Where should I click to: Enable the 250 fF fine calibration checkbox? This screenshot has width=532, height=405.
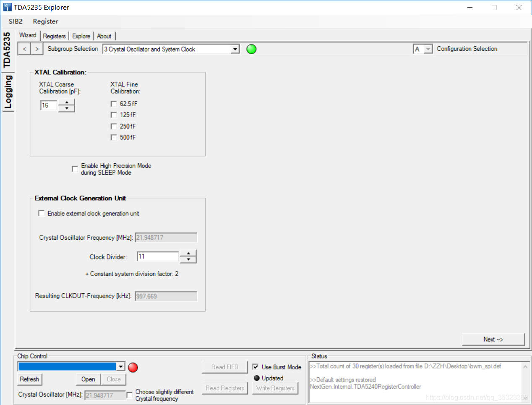(x=114, y=126)
